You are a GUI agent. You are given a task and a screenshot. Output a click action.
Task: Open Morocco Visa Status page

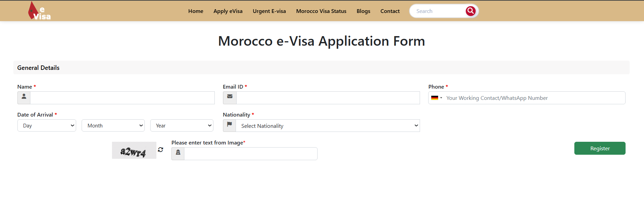[x=321, y=11]
